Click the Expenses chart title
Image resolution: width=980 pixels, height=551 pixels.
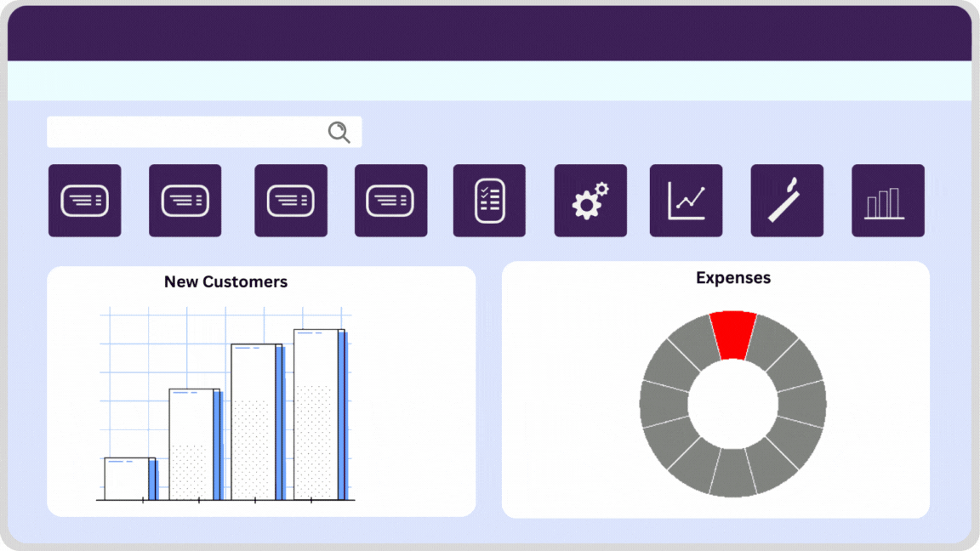click(x=732, y=278)
